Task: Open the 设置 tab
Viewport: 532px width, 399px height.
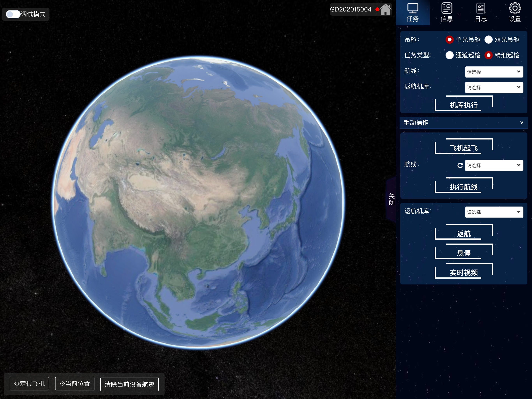Action: click(515, 12)
